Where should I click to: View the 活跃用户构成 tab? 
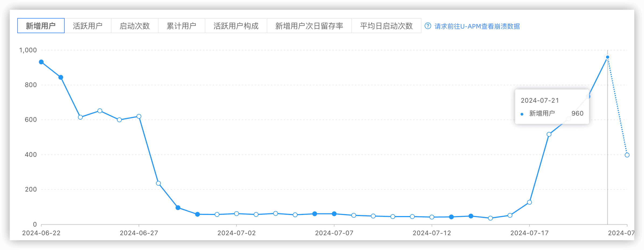pyautogui.click(x=236, y=26)
